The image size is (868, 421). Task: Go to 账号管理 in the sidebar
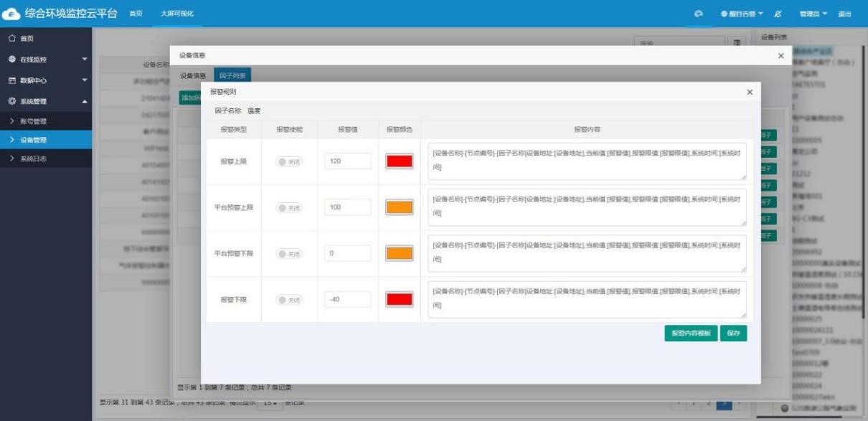coord(33,121)
